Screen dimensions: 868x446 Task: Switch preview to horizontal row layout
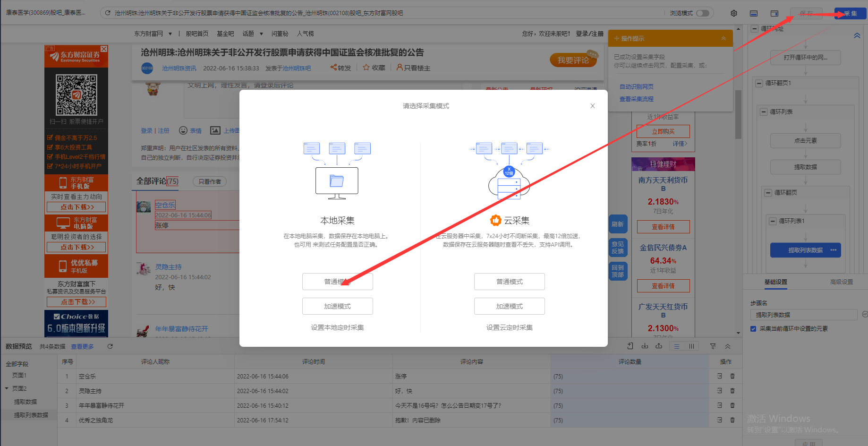pos(677,346)
